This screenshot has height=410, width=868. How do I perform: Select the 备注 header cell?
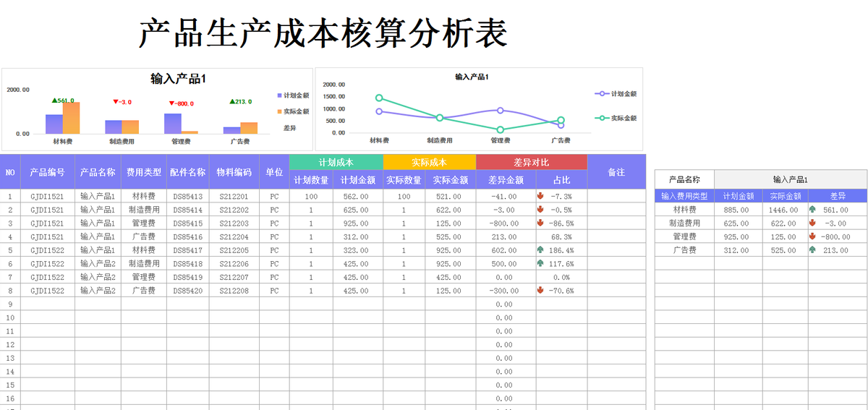tap(616, 172)
